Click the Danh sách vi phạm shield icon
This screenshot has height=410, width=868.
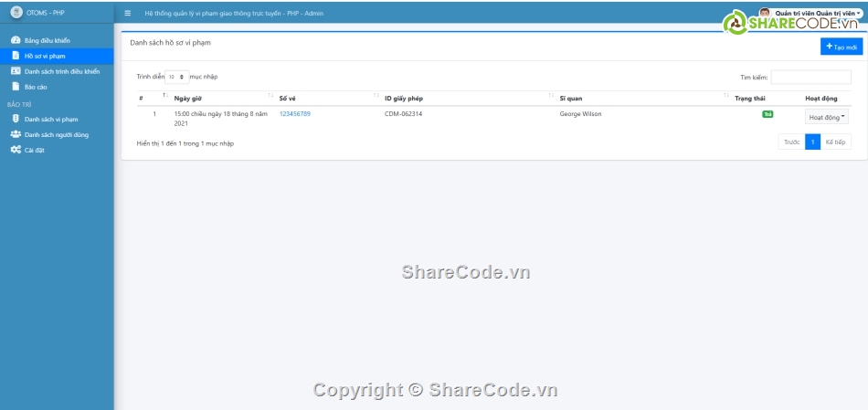coord(16,119)
